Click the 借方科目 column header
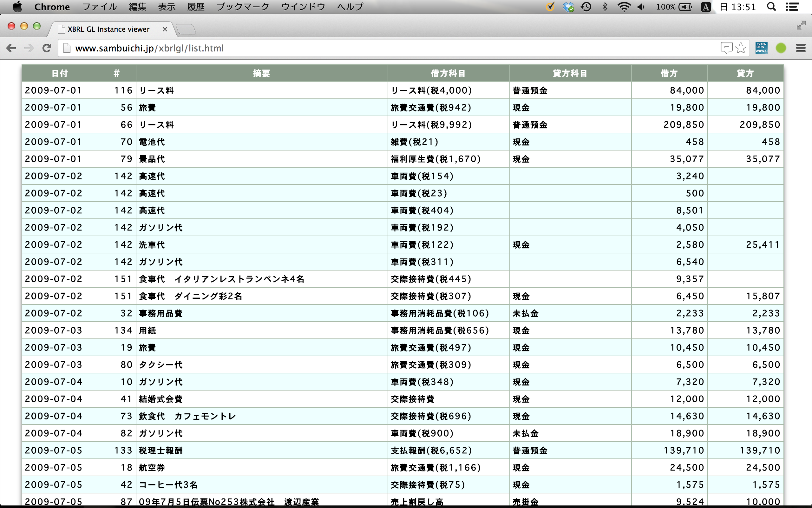The width and height of the screenshot is (812, 508). click(449, 73)
